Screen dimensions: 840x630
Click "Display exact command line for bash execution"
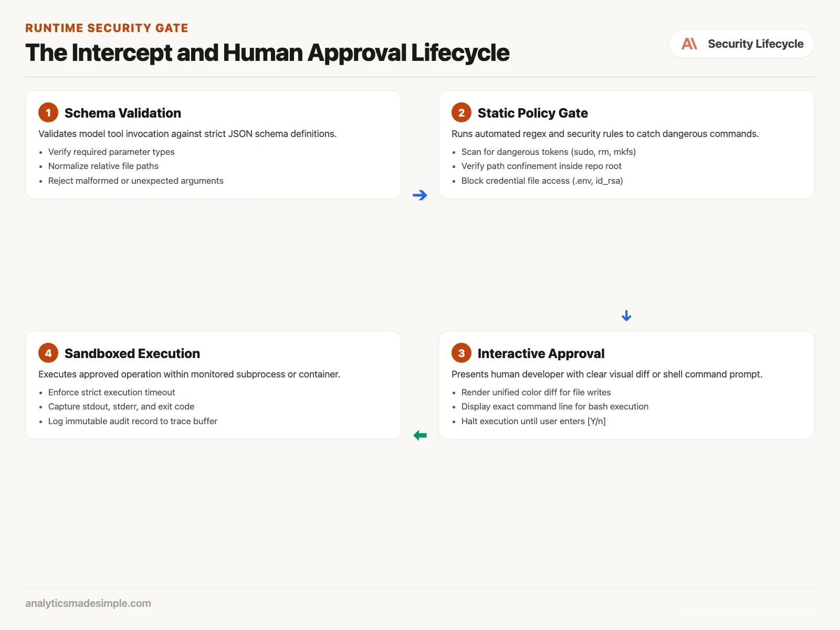click(555, 406)
